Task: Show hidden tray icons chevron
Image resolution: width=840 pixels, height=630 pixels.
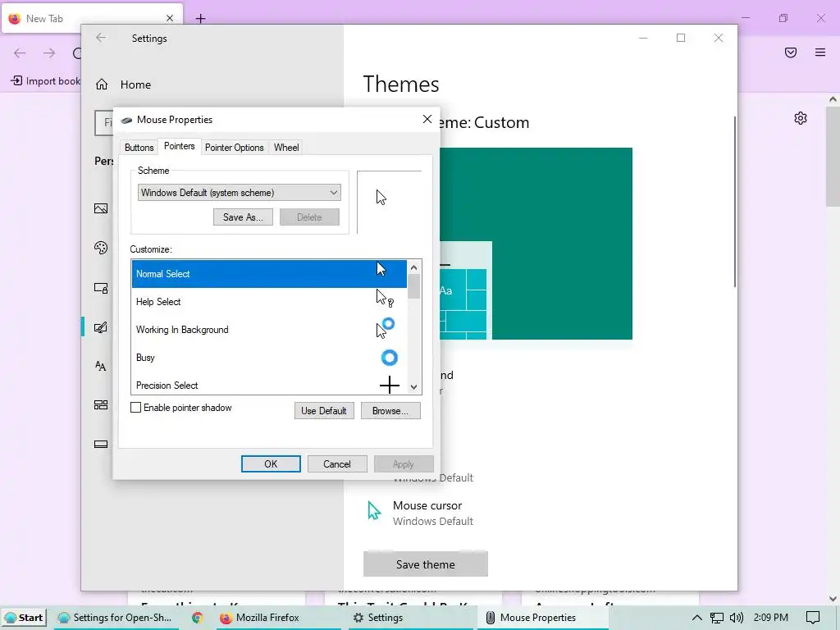Action: click(697, 618)
